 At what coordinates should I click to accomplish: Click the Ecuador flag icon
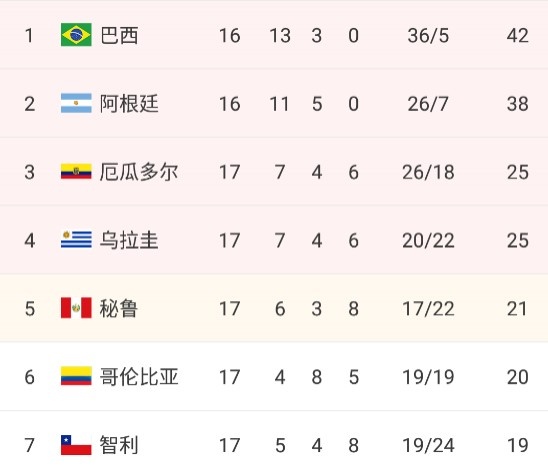click(76, 171)
